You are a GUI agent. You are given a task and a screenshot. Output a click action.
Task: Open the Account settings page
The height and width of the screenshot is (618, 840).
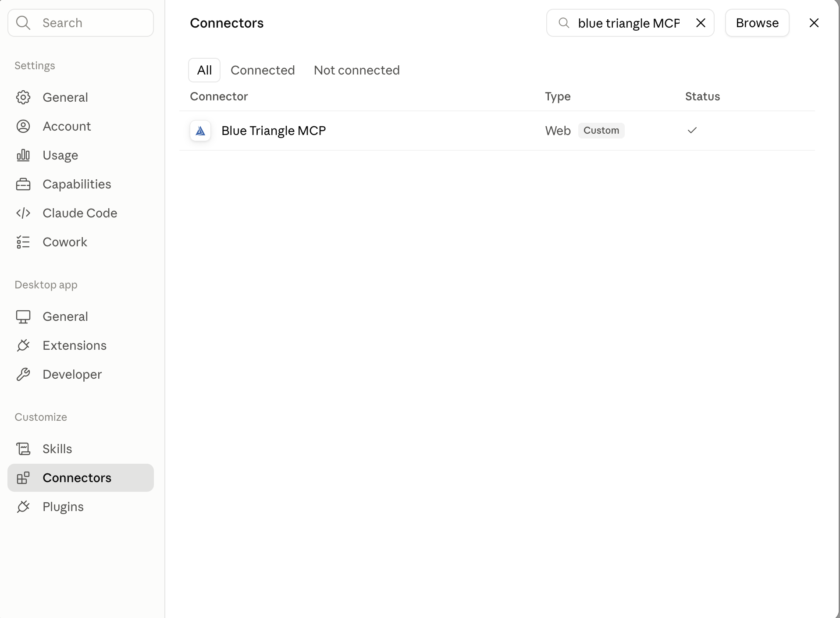(81, 126)
